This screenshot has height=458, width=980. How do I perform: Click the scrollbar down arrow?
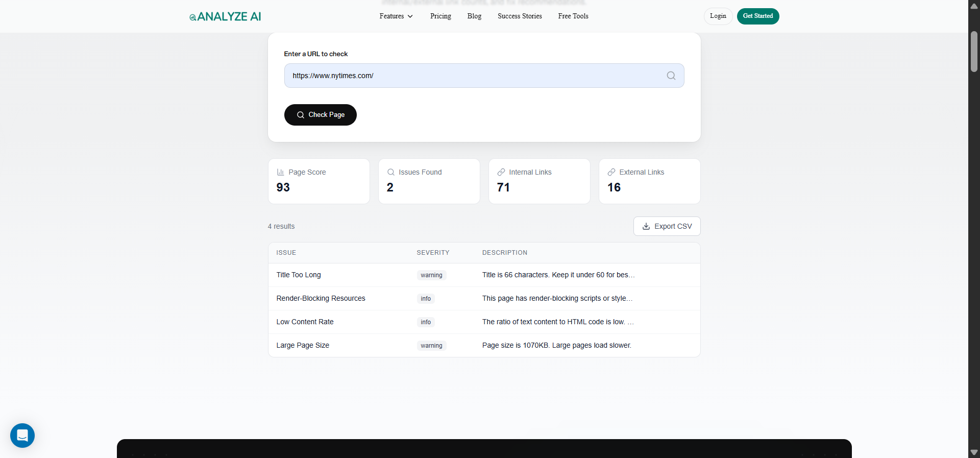[x=974, y=452]
